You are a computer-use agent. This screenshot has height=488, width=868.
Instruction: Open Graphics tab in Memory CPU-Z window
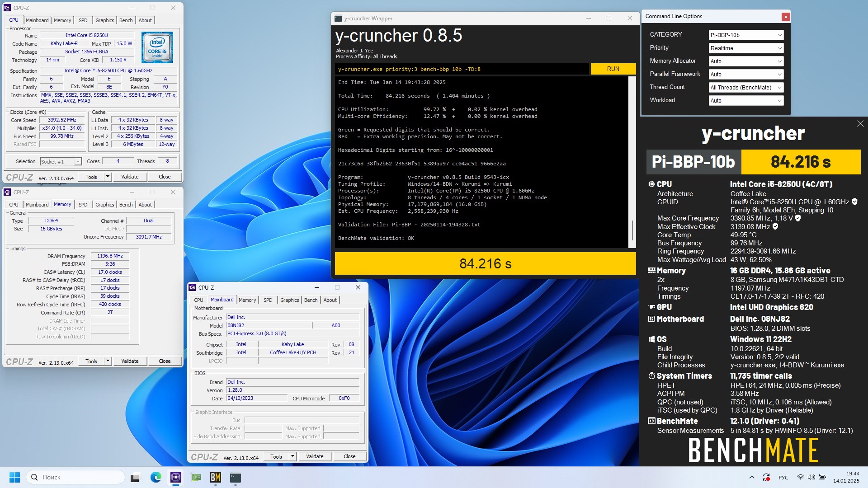click(105, 205)
